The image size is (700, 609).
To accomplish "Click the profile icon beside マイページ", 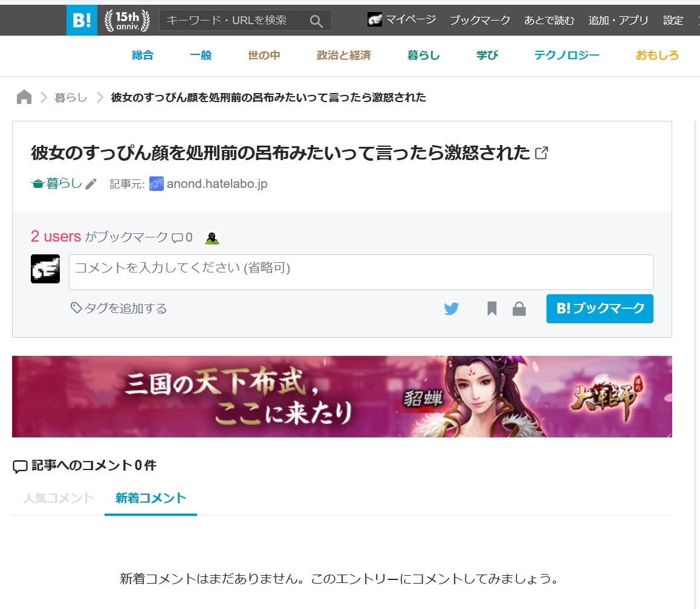I will click(x=375, y=19).
